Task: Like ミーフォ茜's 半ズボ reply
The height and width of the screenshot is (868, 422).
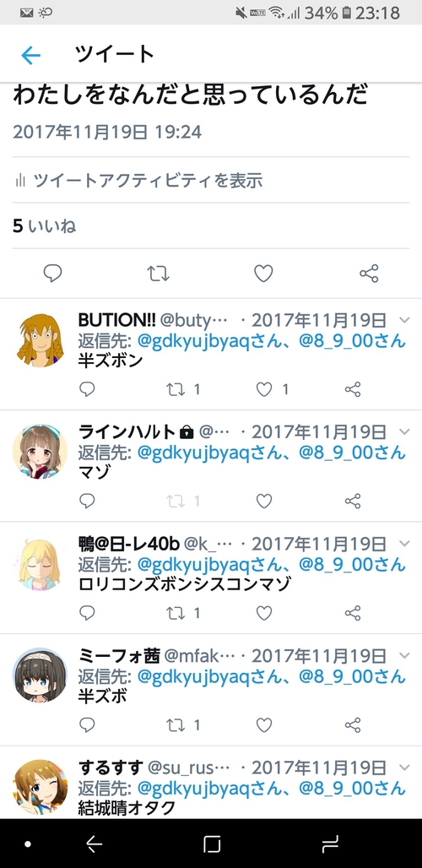Action: click(264, 724)
